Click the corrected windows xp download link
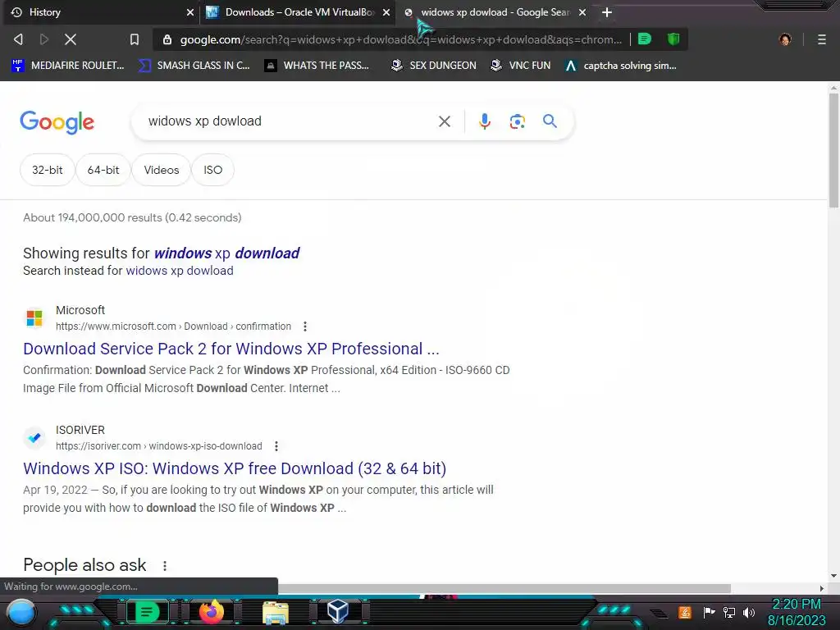The image size is (840, 630). click(x=226, y=253)
